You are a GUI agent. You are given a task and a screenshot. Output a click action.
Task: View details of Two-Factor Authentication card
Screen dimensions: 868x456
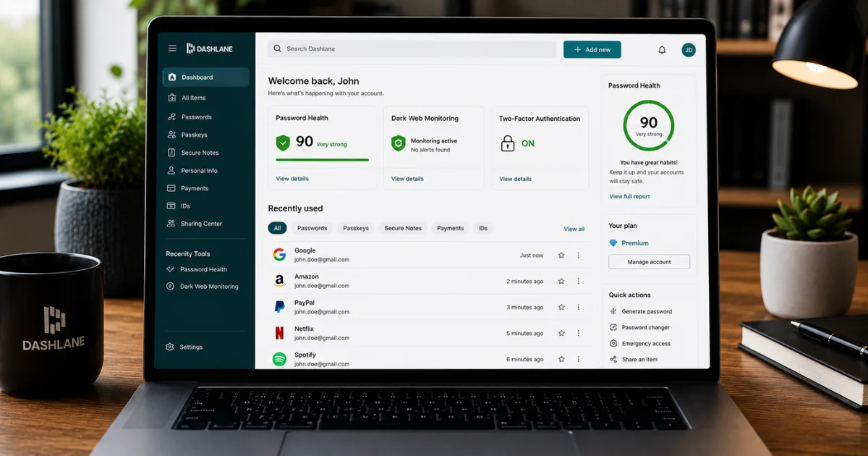(515, 179)
